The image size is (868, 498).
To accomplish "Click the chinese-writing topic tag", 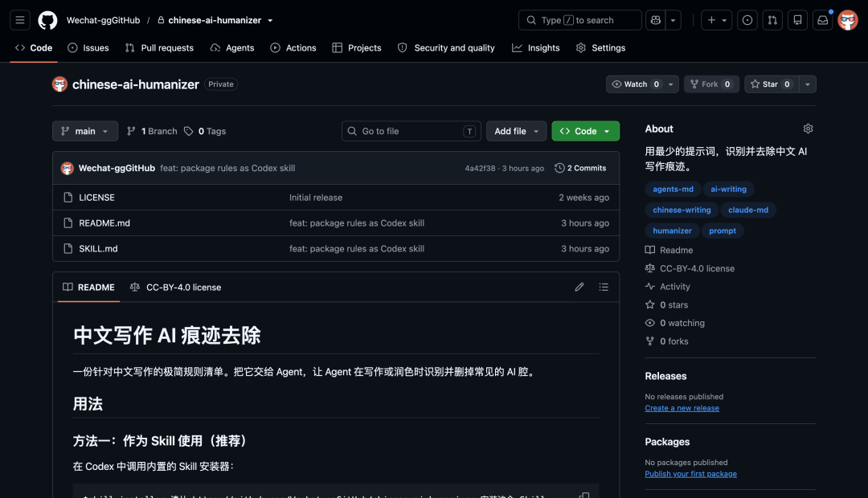I will 682,210.
